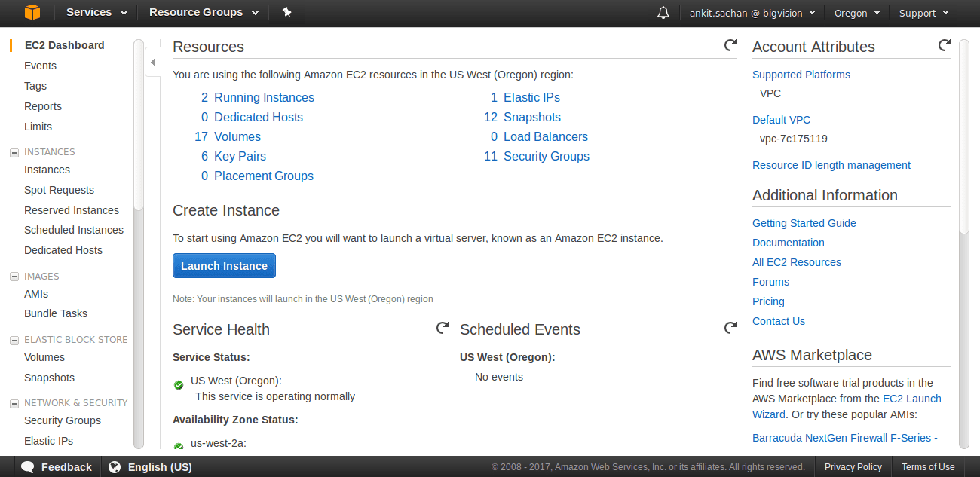Image resolution: width=980 pixels, height=477 pixels.
Task: Click the green status check beside us-west-2a
Action: pyautogui.click(x=179, y=446)
